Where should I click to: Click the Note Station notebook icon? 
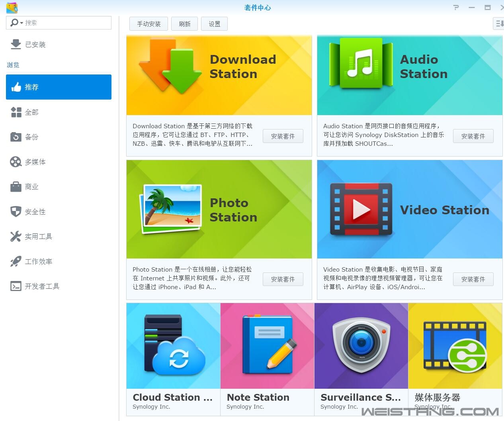coord(269,344)
